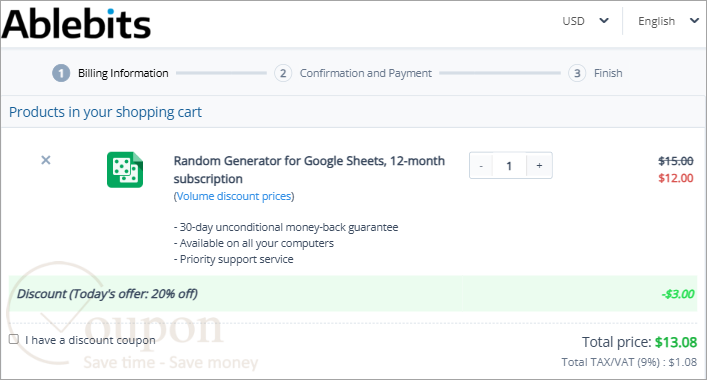707x380 pixels.
Task: Click the 'Products in your shopping cart' heading
Action: point(106,112)
